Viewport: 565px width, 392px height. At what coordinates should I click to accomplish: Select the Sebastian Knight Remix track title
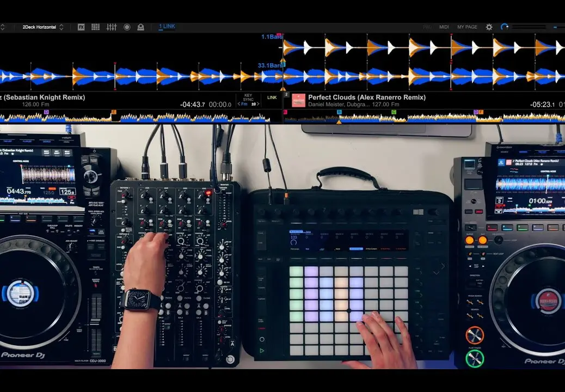tap(42, 97)
